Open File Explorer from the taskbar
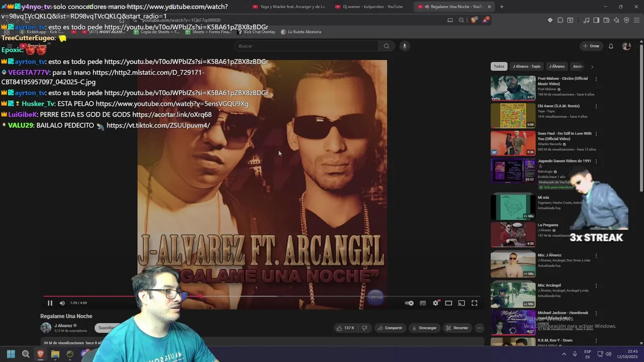The width and height of the screenshot is (644, 362). click(55, 354)
